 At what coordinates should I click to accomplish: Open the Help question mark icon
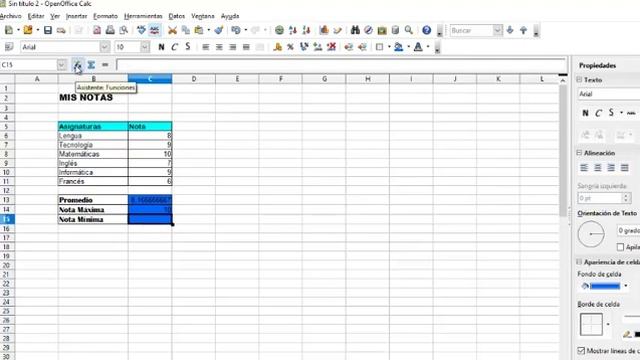[x=427, y=30]
